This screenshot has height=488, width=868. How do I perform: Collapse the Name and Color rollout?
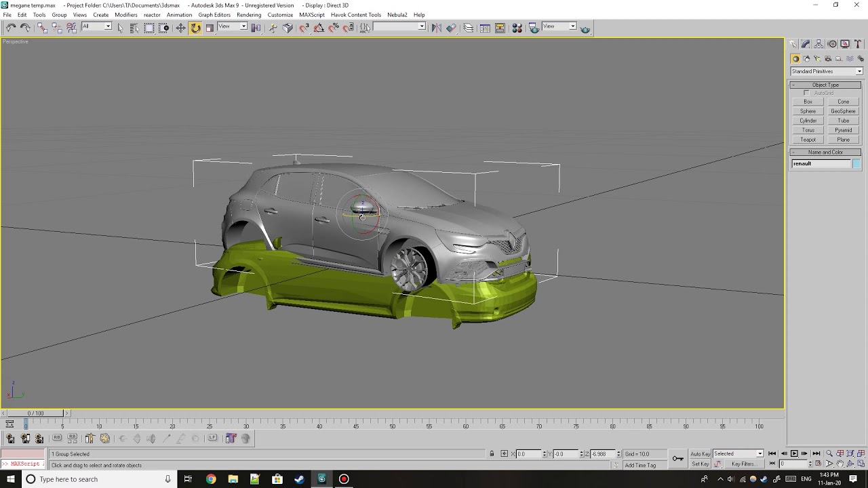pos(825,152)
